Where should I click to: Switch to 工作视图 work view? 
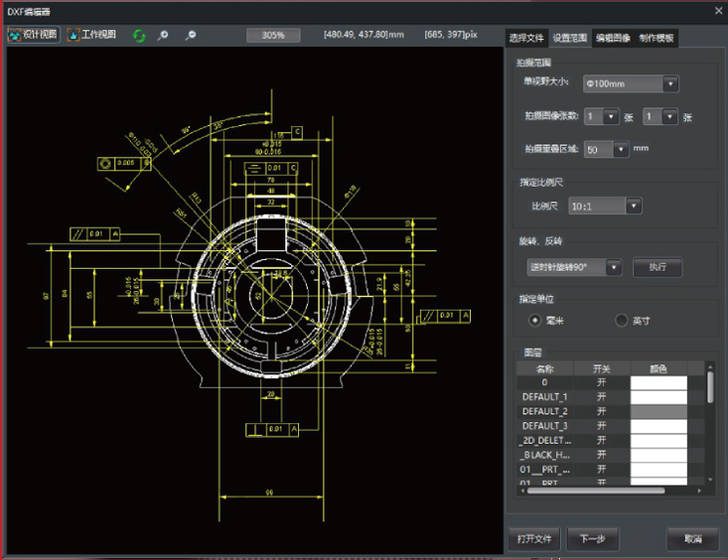coord(92,35)
